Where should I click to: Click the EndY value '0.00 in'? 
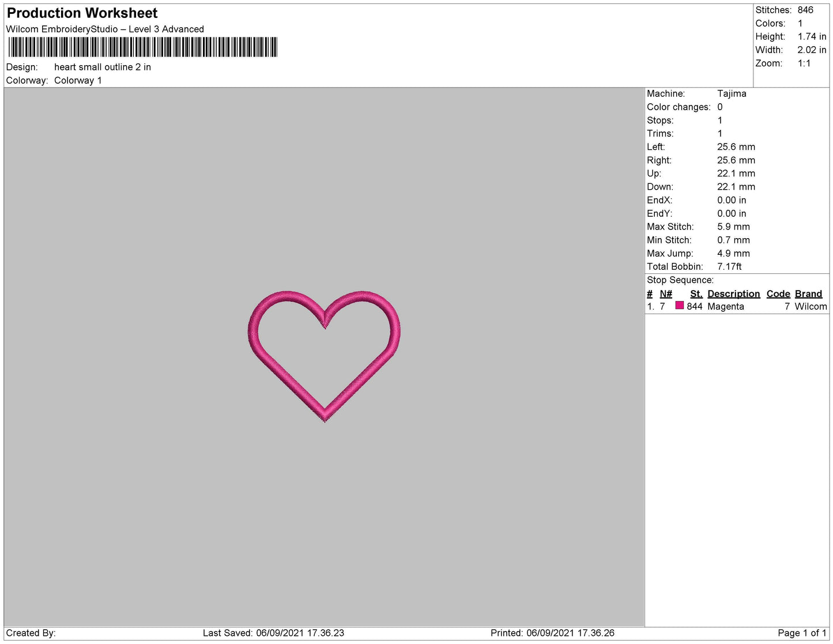pyautogui.click(x=732, y=213)
